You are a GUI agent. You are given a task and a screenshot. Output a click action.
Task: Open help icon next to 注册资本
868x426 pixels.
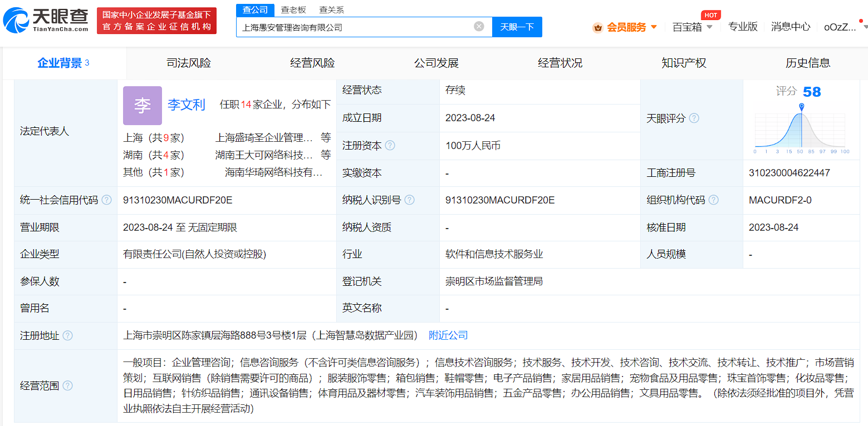[390, 145]
